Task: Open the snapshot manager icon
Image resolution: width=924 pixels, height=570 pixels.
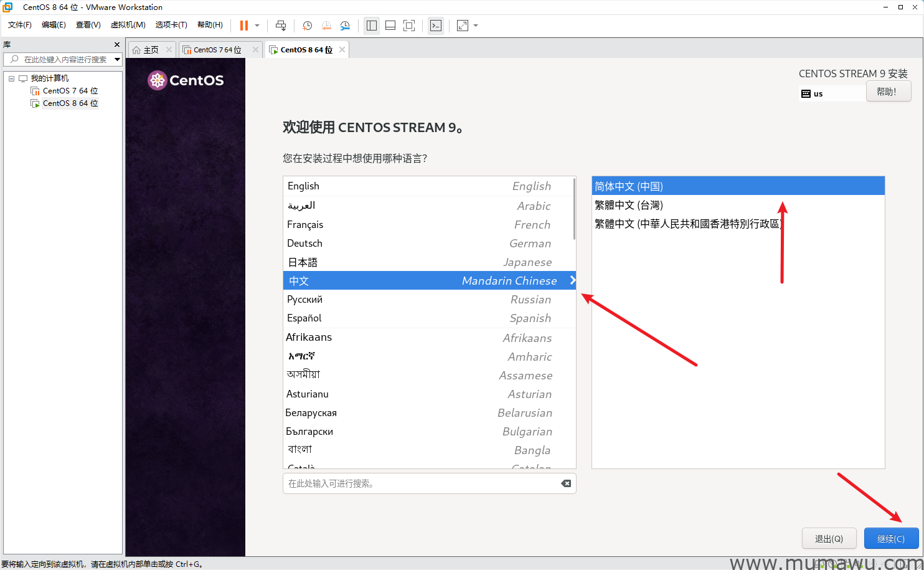Action: (345, 26)
